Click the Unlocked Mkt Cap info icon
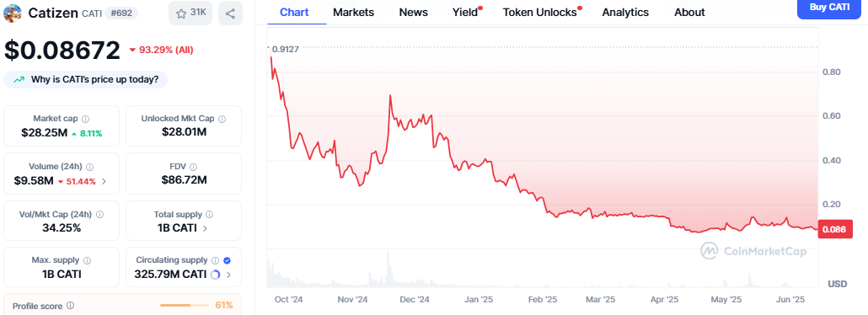 pyautogui.click(x=222, y=119)
